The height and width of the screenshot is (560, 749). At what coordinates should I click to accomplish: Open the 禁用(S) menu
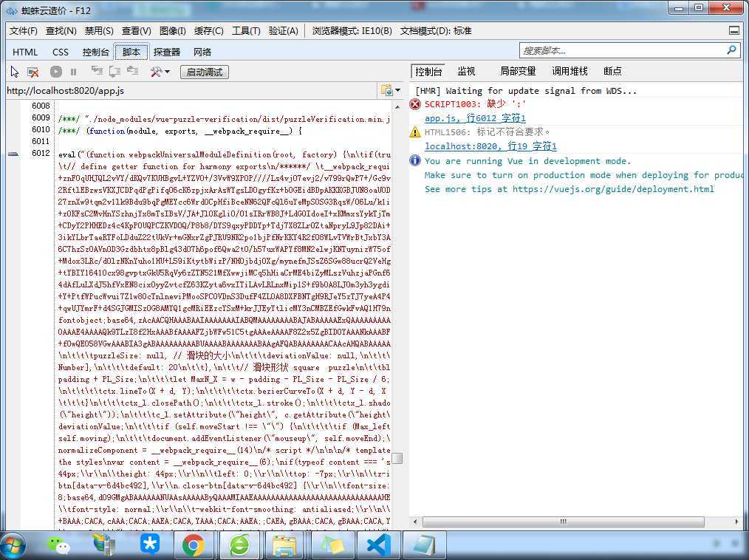pos(99,30)
